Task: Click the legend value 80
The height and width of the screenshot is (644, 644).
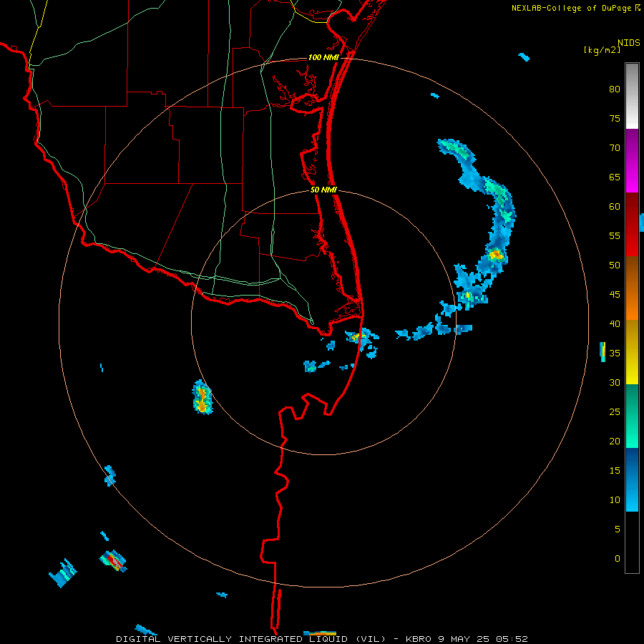Action: point(615,89)
